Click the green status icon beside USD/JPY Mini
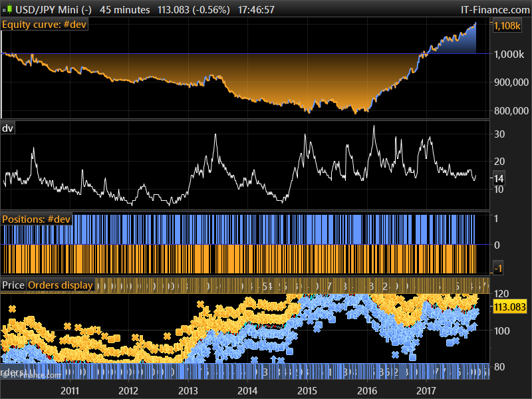Viewport: 532px width, 399px height. (x=9, y=9)
